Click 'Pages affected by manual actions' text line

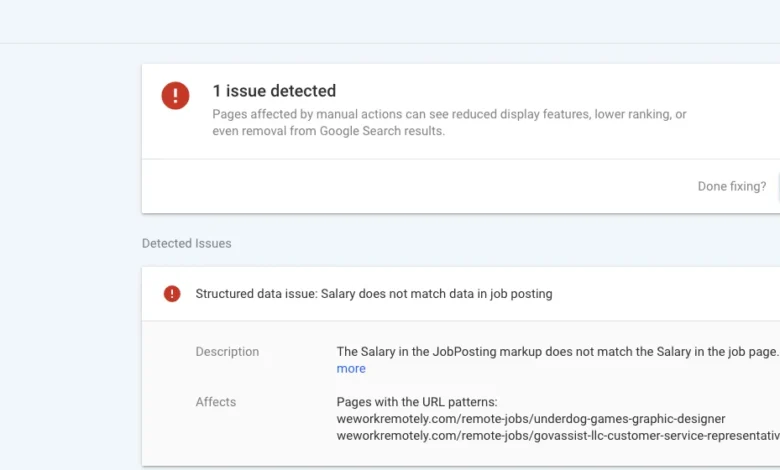449,114
